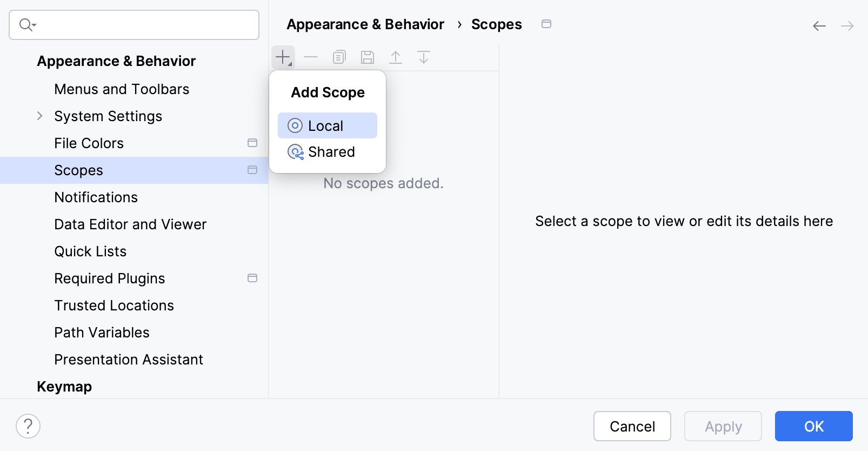Open the search filter options dropdown
This screenshot has height=451, width=868.
[x=28, y=24]
